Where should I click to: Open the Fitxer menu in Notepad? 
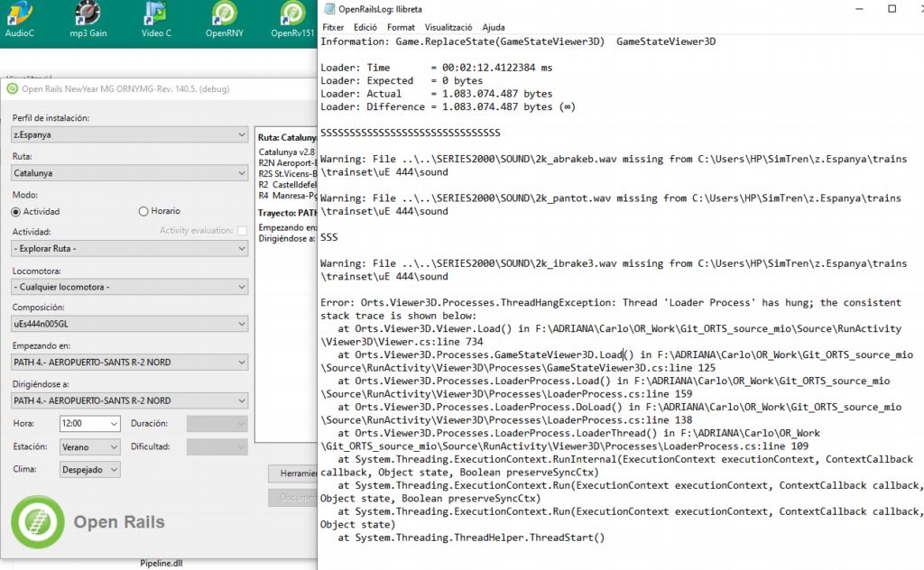coord(332,27)
